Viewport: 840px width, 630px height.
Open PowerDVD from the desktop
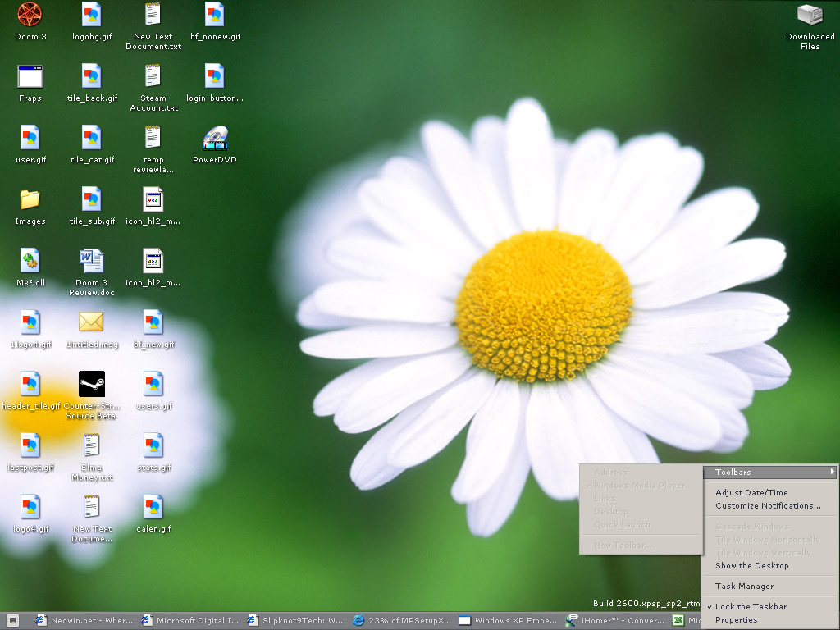point(215,139)
